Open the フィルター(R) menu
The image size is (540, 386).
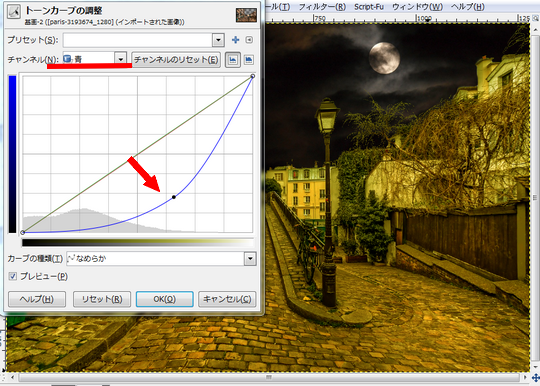point(322,7)
